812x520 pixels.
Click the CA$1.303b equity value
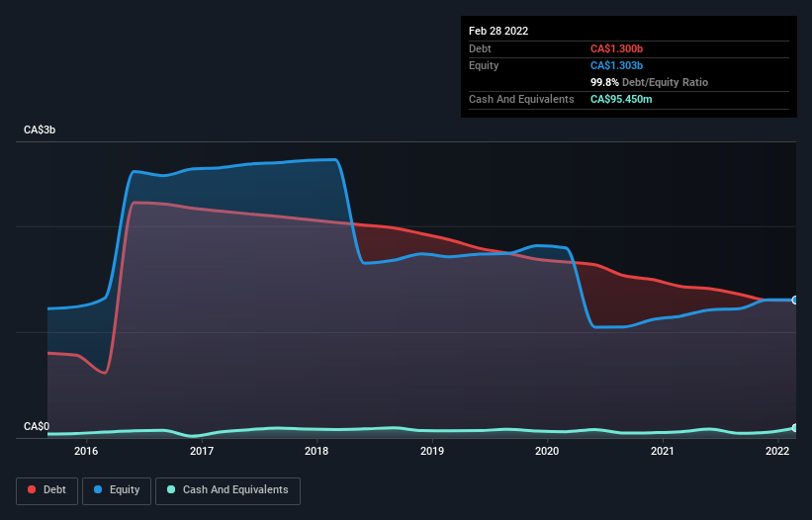(616, 65)
